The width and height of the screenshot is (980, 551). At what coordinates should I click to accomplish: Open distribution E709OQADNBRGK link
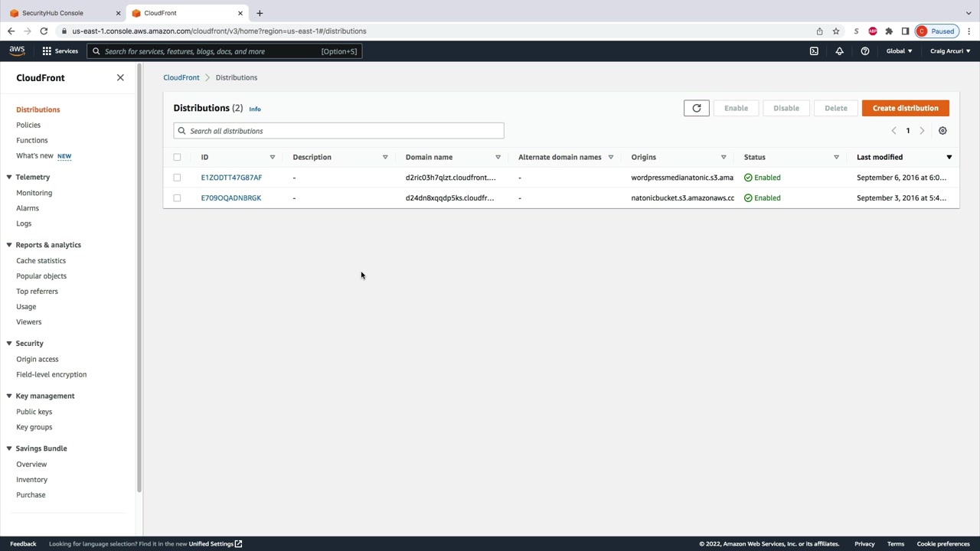coord(231,198)
